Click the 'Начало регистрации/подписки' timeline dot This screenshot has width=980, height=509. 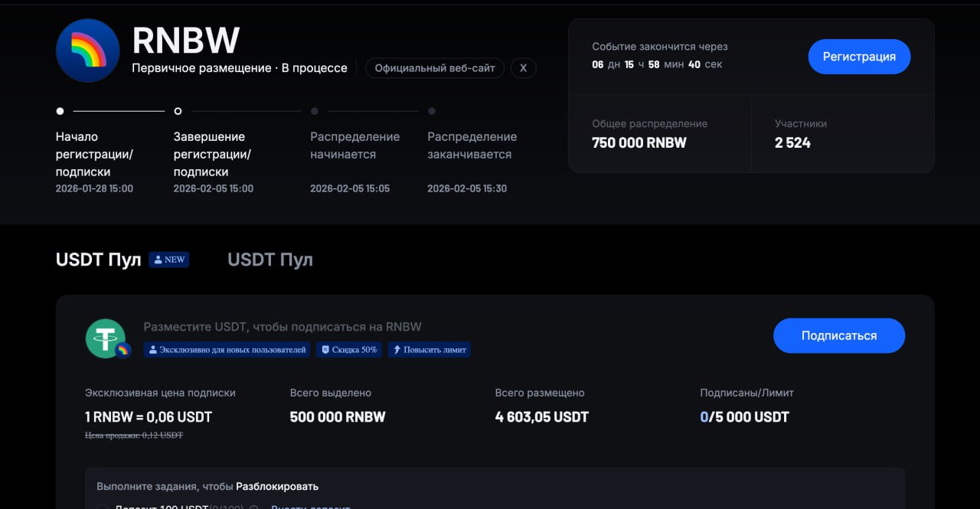[60, 111]
